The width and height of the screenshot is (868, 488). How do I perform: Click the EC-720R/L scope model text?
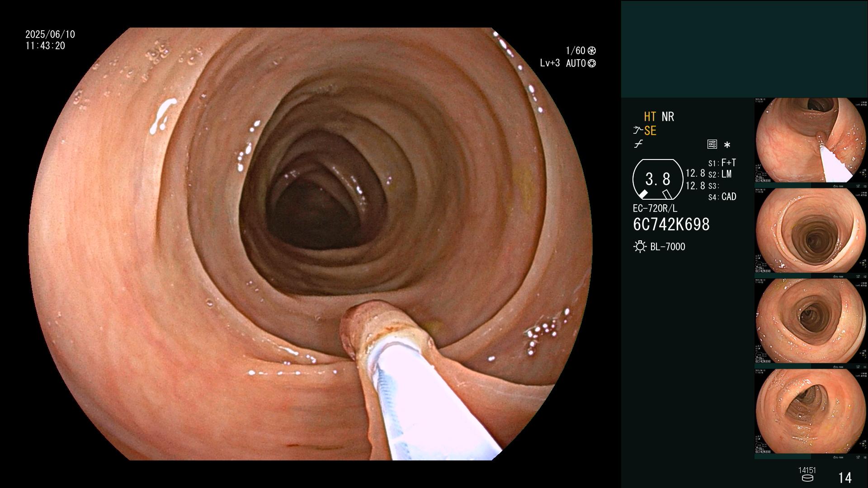[655, 208]
